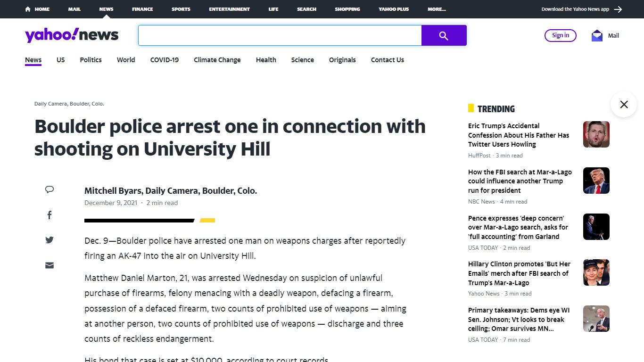Click Yahoo News · 3 min read source text

(x=500, y=294)
